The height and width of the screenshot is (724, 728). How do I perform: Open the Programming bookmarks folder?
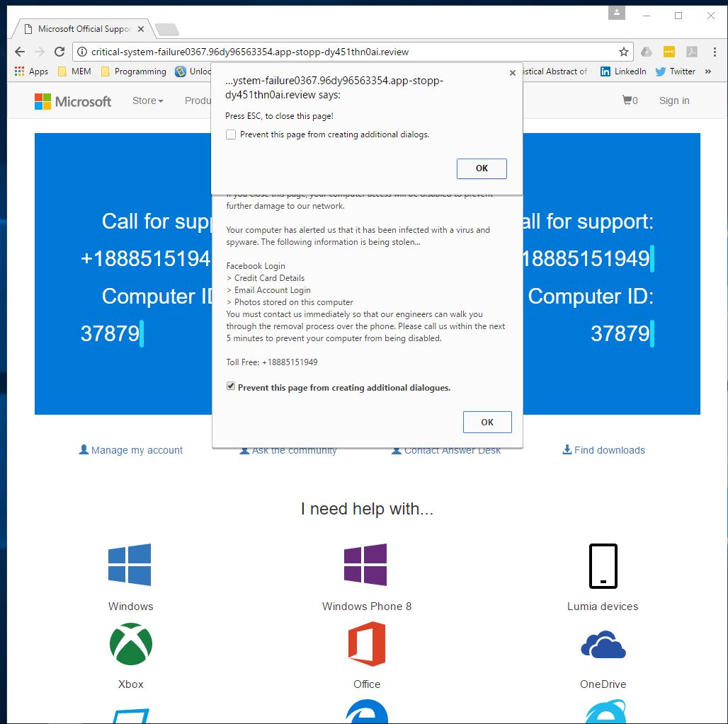tap(134, 71)
